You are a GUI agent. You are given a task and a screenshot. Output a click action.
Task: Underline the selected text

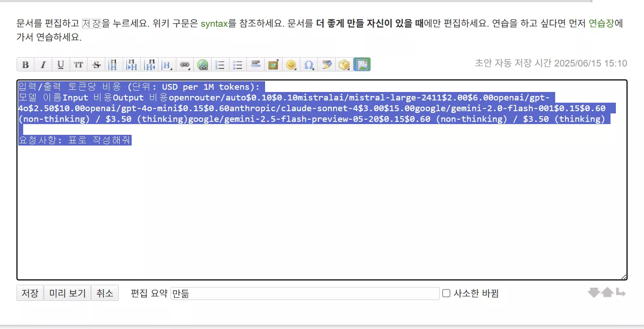pos(61,65)
